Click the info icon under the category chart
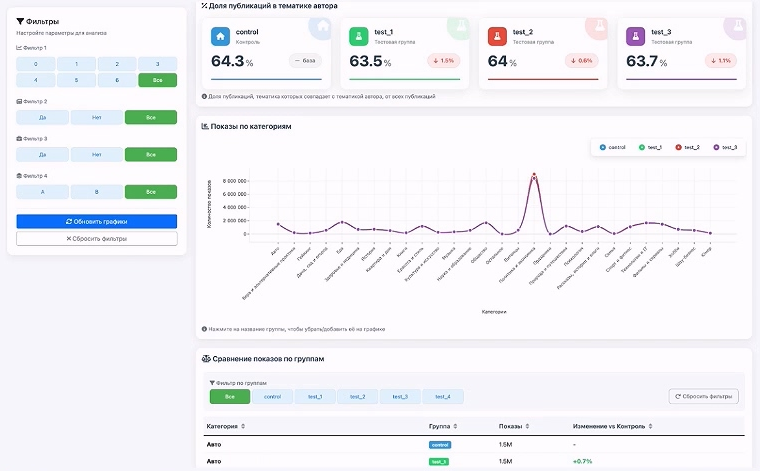This screenshot has height=471, width=760. coord(205,329)
